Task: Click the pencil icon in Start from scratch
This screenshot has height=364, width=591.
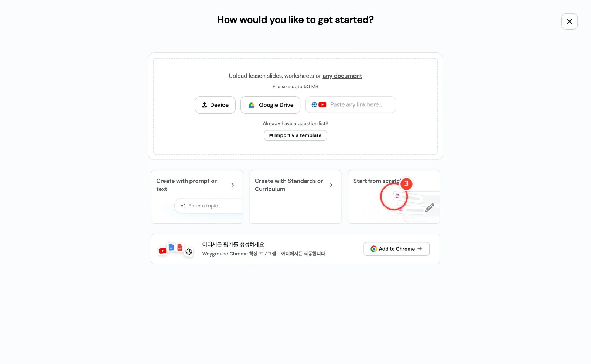Action: coord(430,207)
